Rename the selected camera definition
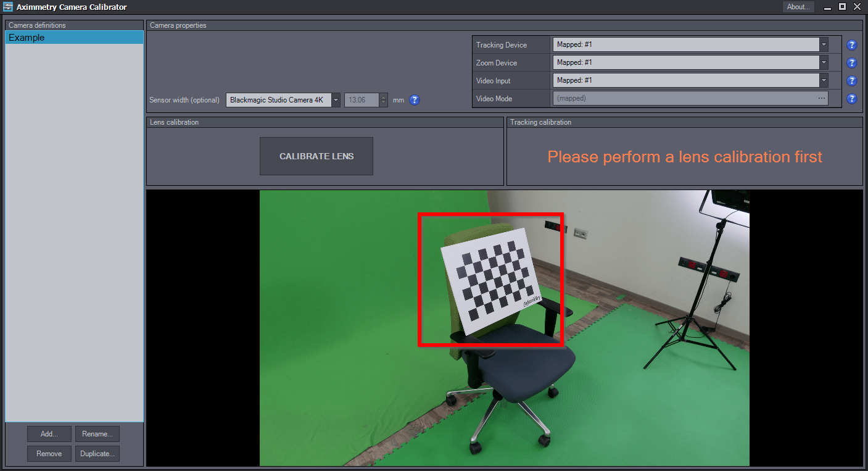 point(97,433)
